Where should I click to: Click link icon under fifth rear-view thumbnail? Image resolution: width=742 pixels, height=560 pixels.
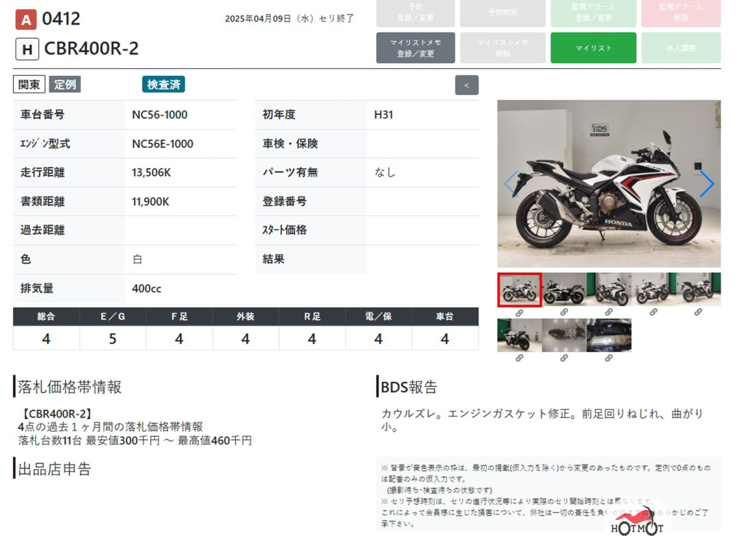point(698,313)
